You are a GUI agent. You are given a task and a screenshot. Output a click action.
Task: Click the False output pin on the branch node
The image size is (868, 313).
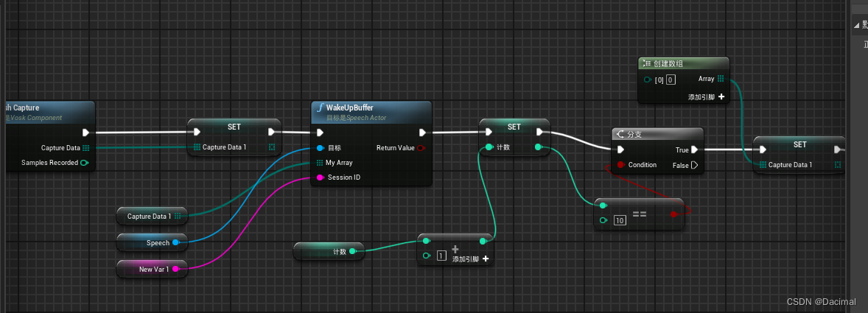(695, 165)
